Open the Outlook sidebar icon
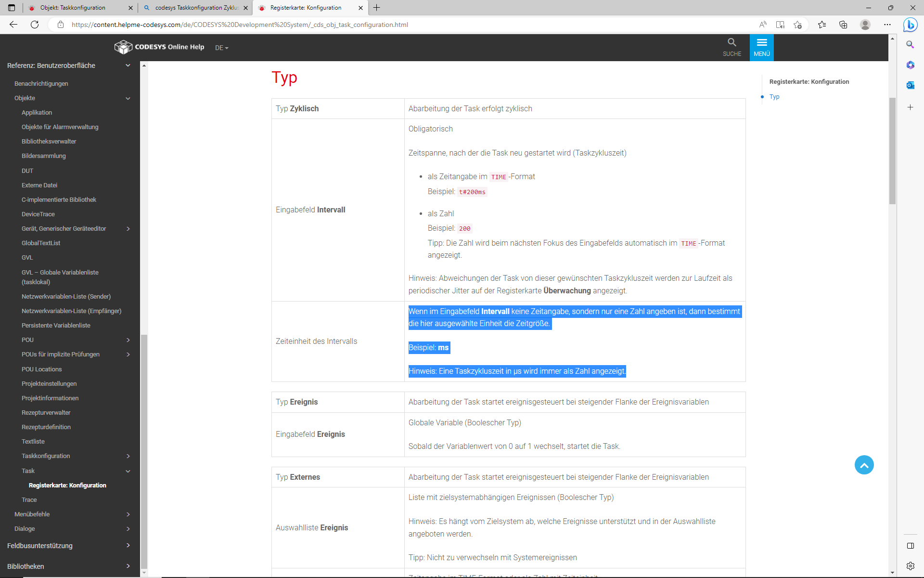 click(910, 85)
